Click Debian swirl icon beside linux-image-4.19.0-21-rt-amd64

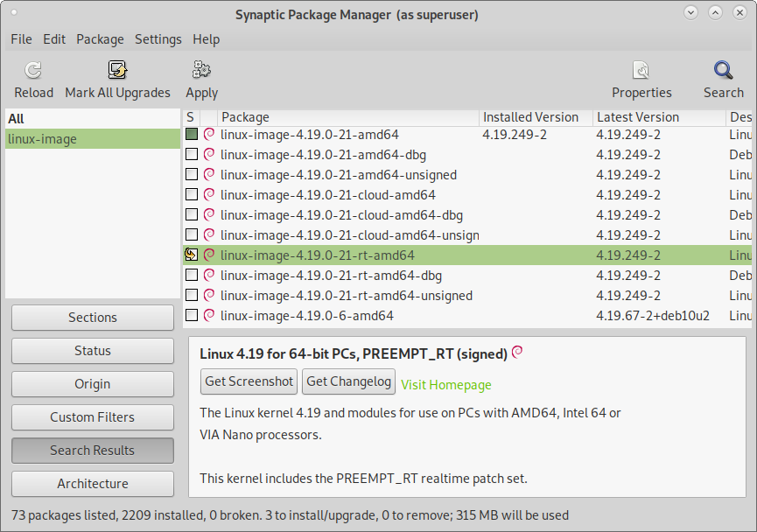209,255
